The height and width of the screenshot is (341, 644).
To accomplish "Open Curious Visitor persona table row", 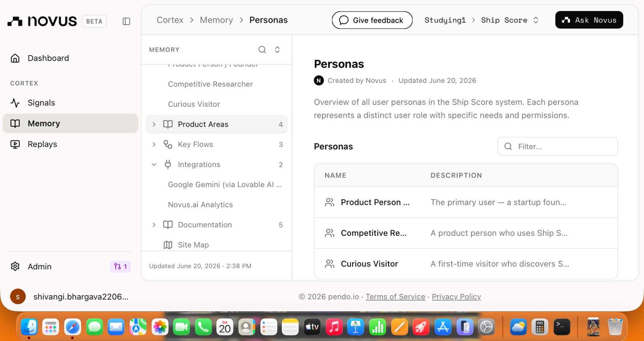I will 466,264.
